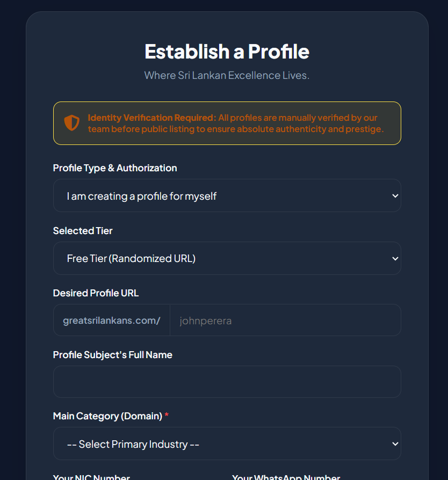Click the Establish a Profile heading
448x480 pixels.
click(x=227, y=51)
